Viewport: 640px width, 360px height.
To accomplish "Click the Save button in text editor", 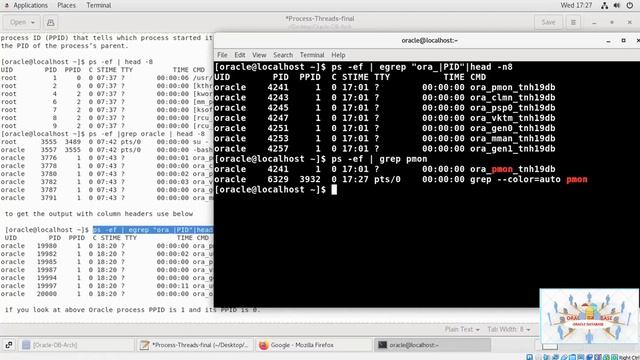I will click(548, 22).
